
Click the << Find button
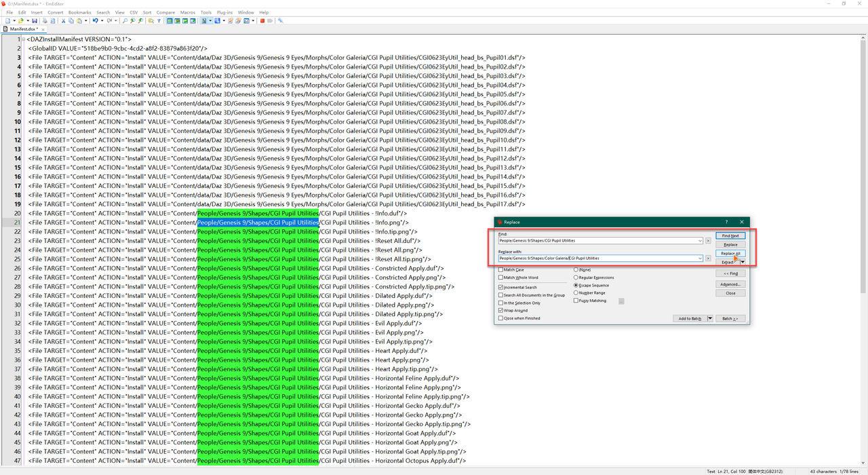[x=730, y=273]
